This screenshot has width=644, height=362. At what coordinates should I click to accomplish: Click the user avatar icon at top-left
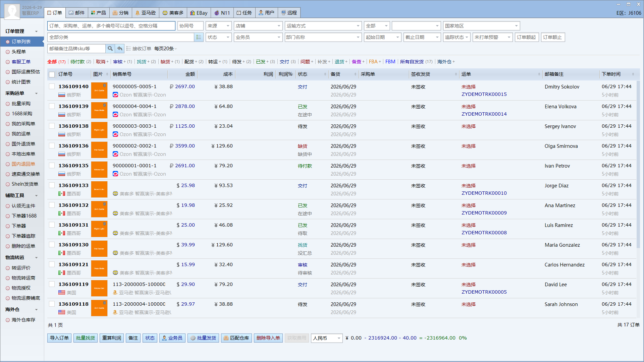click(12, 12)
